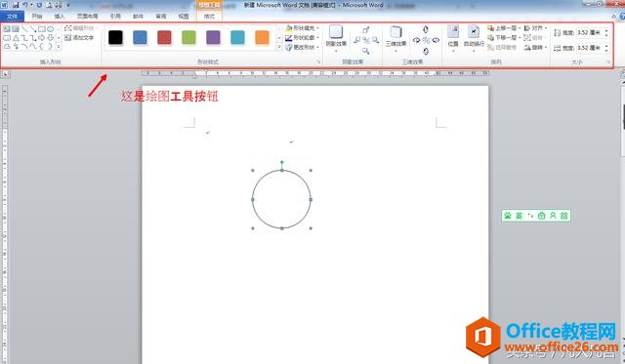Image resolution: width=625 pixels, height=364 pixels.
Task: Tilt 3D effect up
Action: coord(426,29)
